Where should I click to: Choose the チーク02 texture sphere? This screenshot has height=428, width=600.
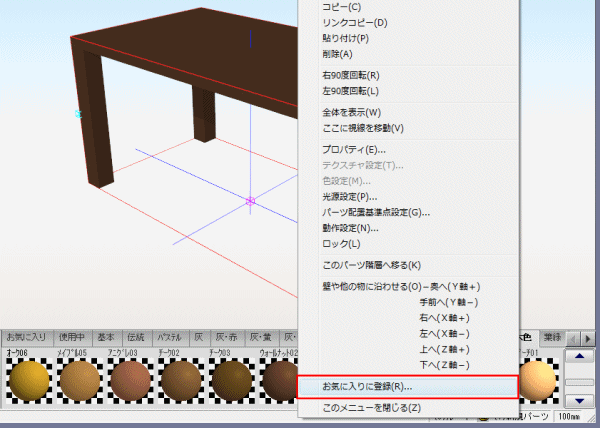181,380
